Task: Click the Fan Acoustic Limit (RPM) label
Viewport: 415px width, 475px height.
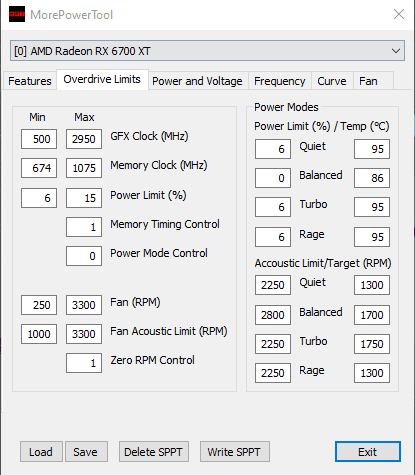Action: [169, 331]
